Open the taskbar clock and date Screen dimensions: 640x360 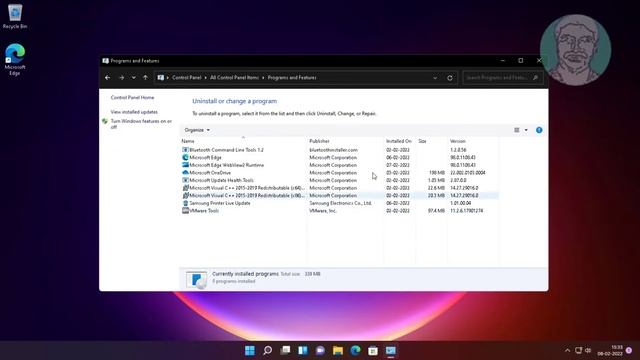611,350
